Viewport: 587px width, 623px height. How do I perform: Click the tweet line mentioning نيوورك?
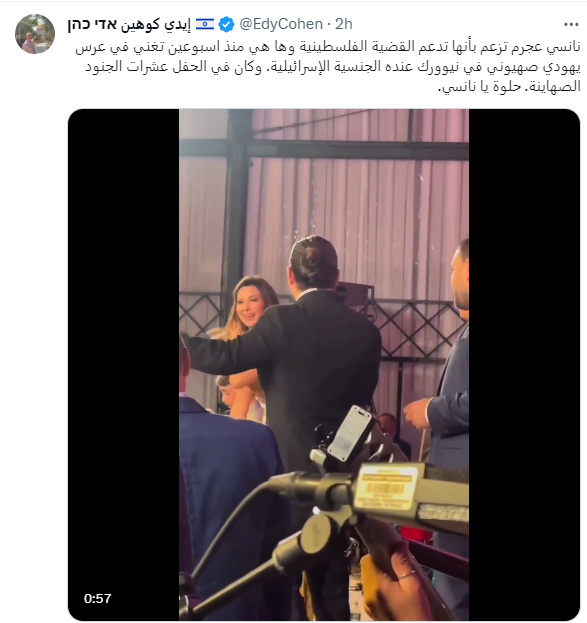333,67
